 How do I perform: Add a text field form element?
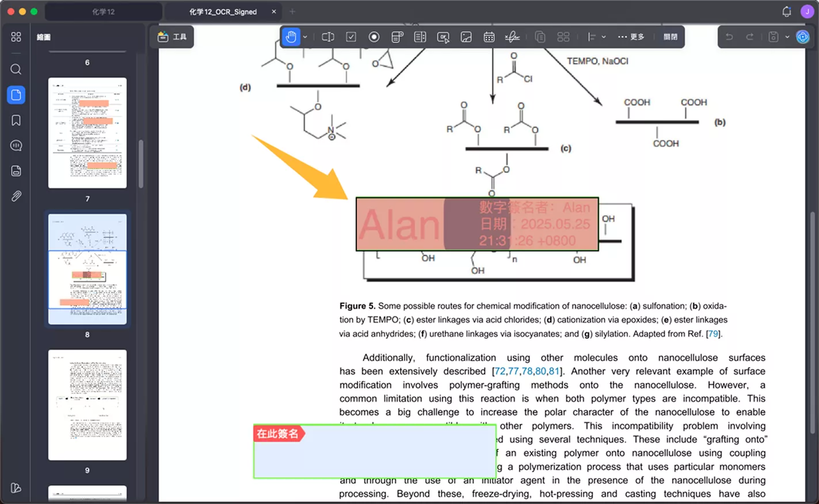coord(328,37)
